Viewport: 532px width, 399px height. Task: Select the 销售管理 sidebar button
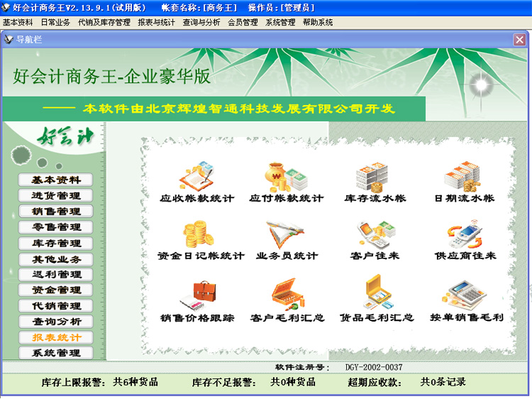point(55,212)
